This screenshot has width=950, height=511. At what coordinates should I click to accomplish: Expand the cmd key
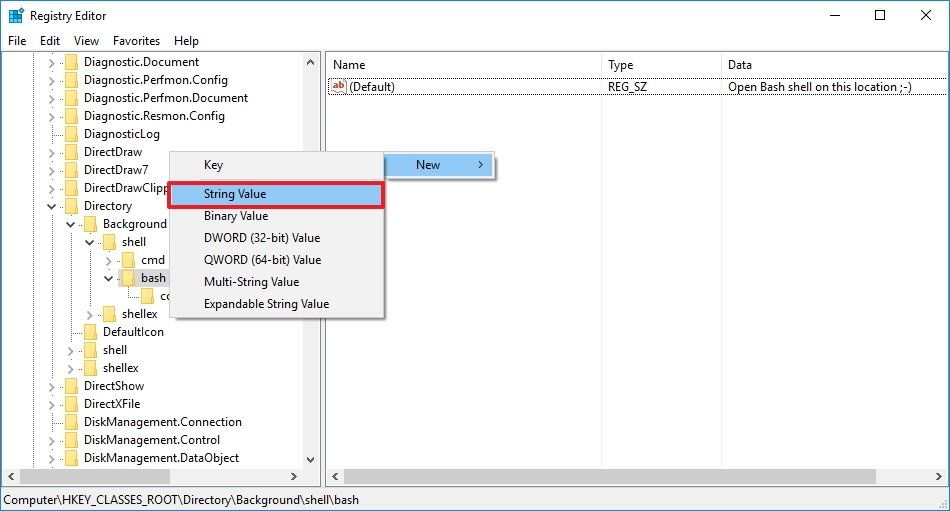[108, 261]
